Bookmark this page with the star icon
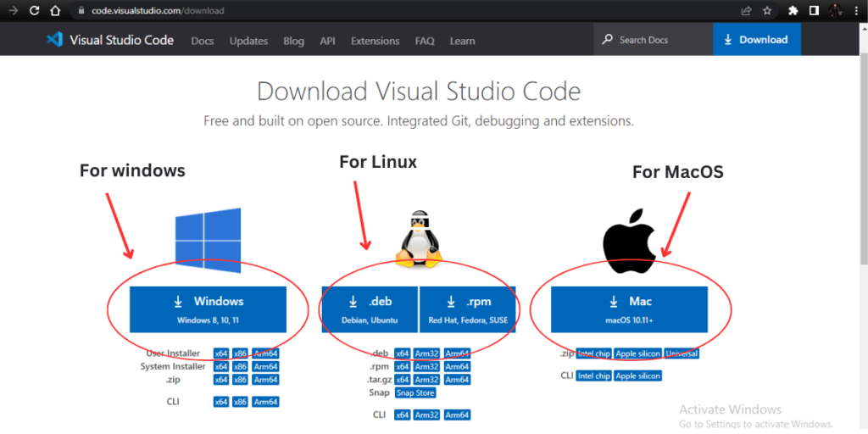This screenshot has height=434, width=868. point(766,10)
